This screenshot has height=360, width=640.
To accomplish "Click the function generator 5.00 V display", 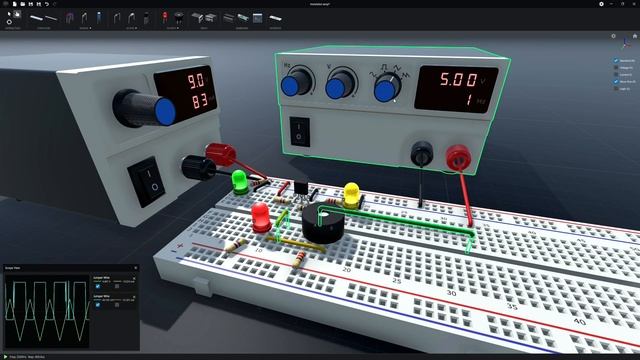I will coord(456,89).
